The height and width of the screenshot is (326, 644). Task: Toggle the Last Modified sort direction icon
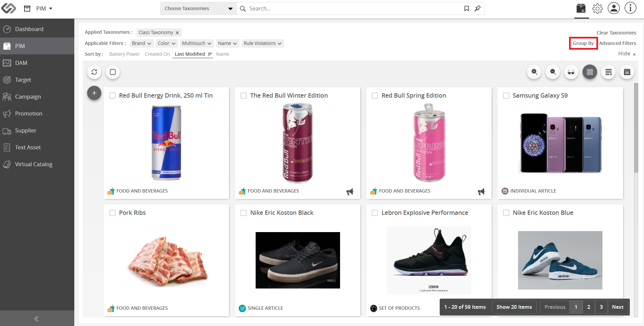(x=210, y=54)
